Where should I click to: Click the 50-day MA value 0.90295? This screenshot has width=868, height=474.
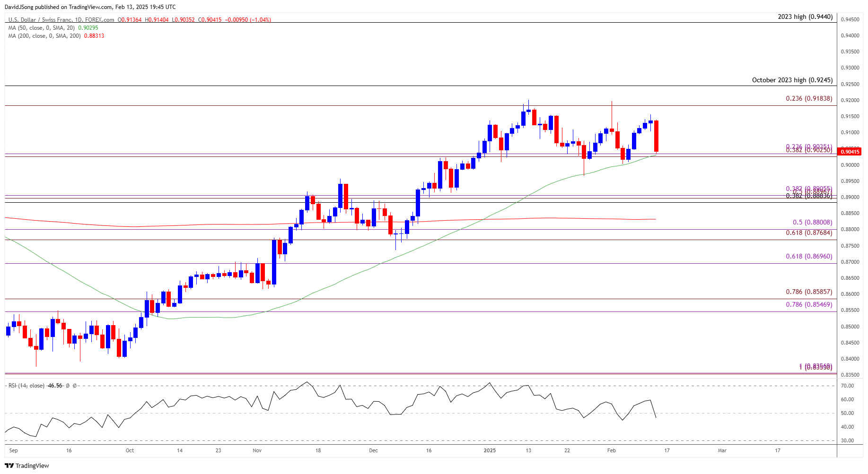pyautogui.click(x=88, y=28)
